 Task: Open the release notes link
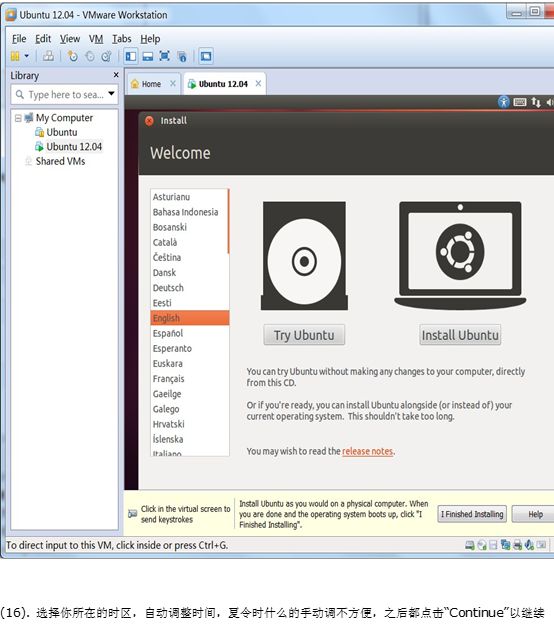click(367, 451)
